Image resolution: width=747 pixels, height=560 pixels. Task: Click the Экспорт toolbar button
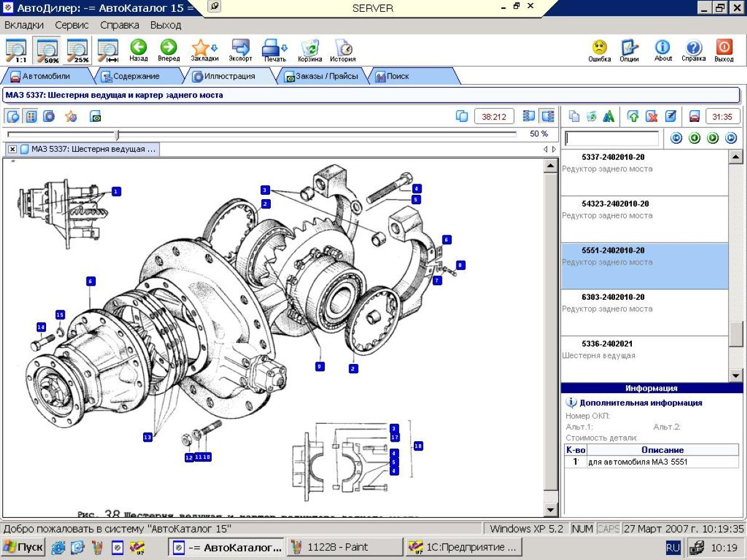pyautogui.click(x=240, y=50)
